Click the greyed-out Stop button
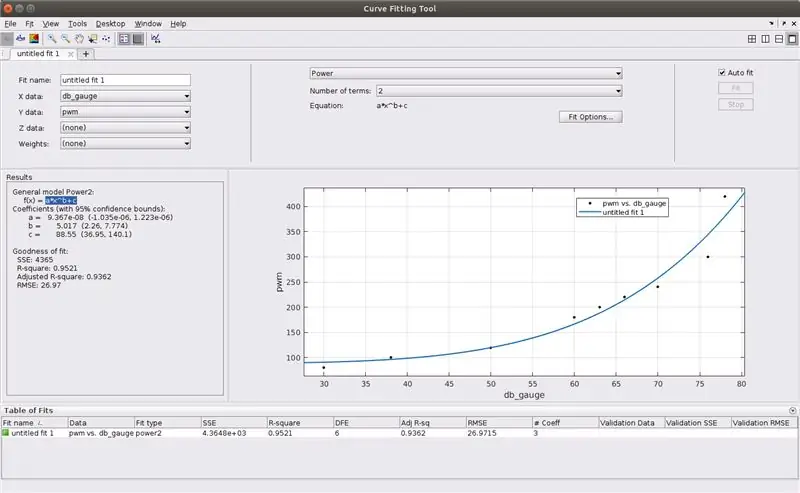The height and width of the screenshot is (493, 800). pos(736,105)
